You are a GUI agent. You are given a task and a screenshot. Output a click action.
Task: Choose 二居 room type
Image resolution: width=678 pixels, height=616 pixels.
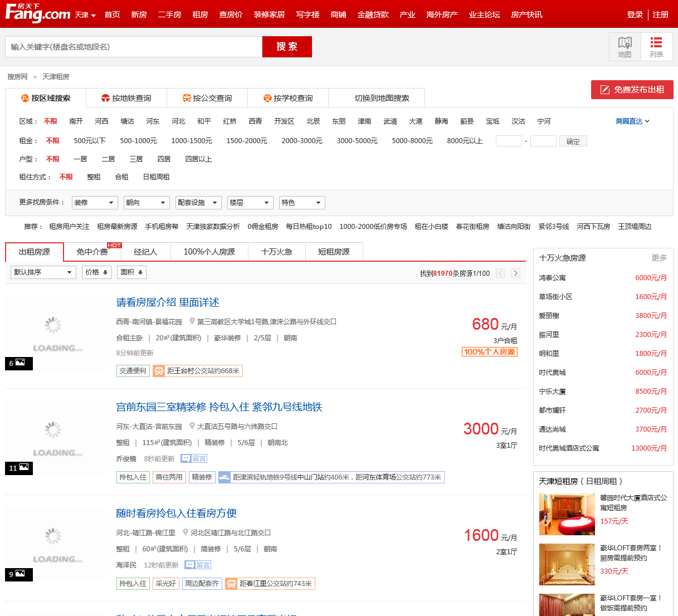[108, 159]
